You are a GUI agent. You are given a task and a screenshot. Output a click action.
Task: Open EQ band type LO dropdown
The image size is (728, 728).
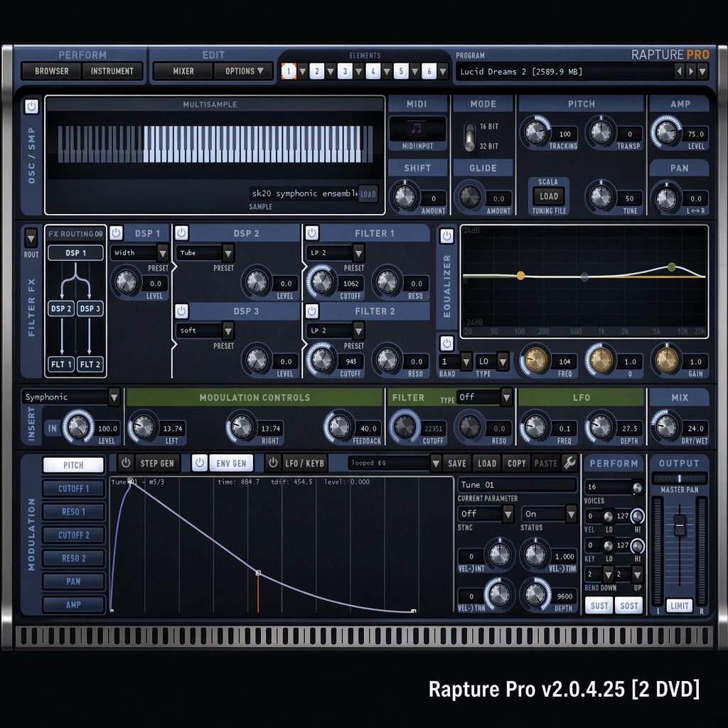point(503,361)
